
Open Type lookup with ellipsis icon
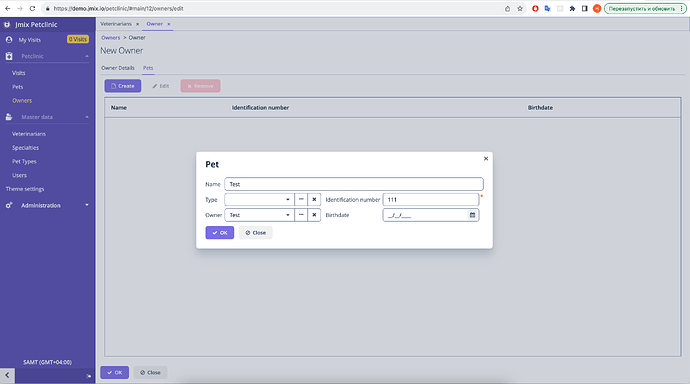(301, 200)
